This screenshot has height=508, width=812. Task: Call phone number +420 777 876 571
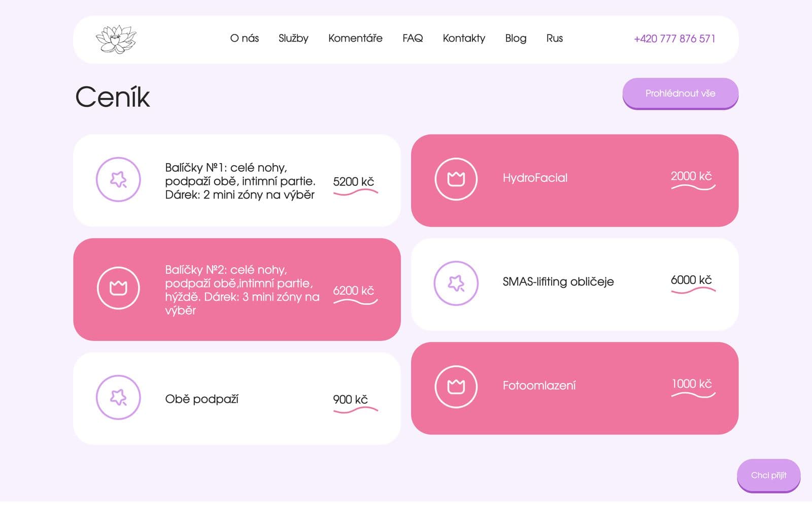coord(674,39)
